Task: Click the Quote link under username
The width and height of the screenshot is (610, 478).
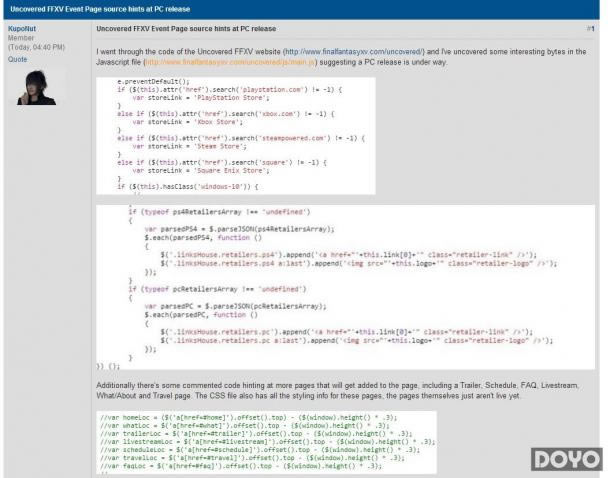Action: click(x=18, y=60)
